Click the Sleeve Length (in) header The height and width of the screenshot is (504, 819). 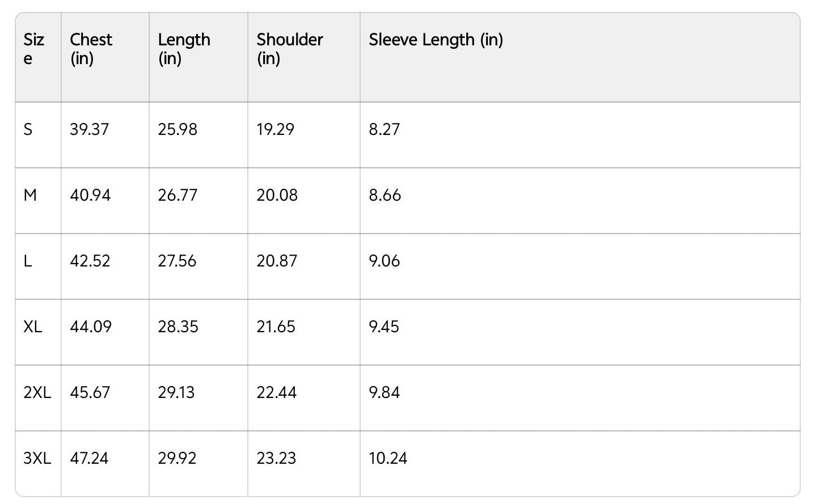(436, 40)
